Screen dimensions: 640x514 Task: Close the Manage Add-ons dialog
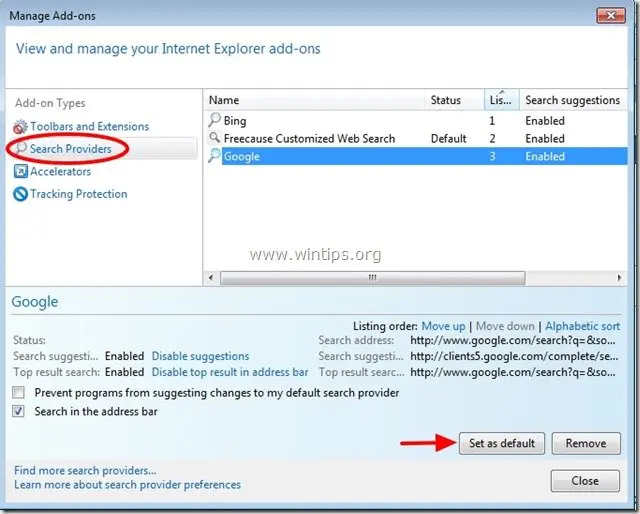pos(585,481)
